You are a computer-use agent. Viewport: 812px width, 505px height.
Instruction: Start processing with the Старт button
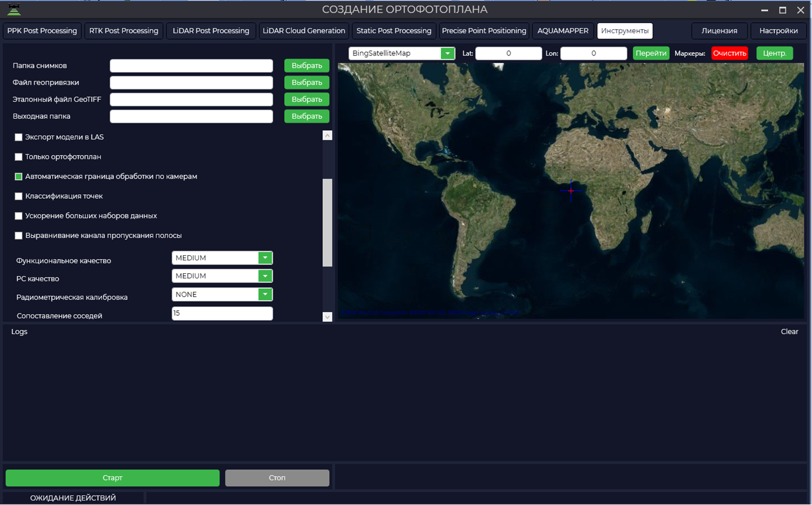pos(113,478)
